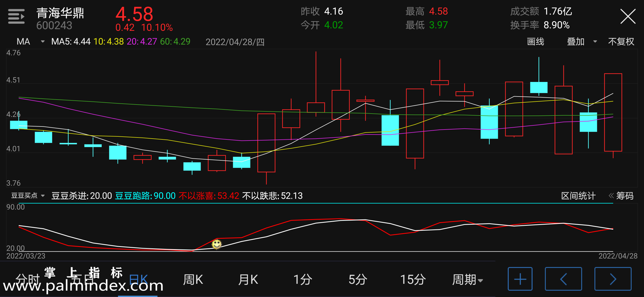
Task: Click the stock code 600243
Action: tap(54, 26)
